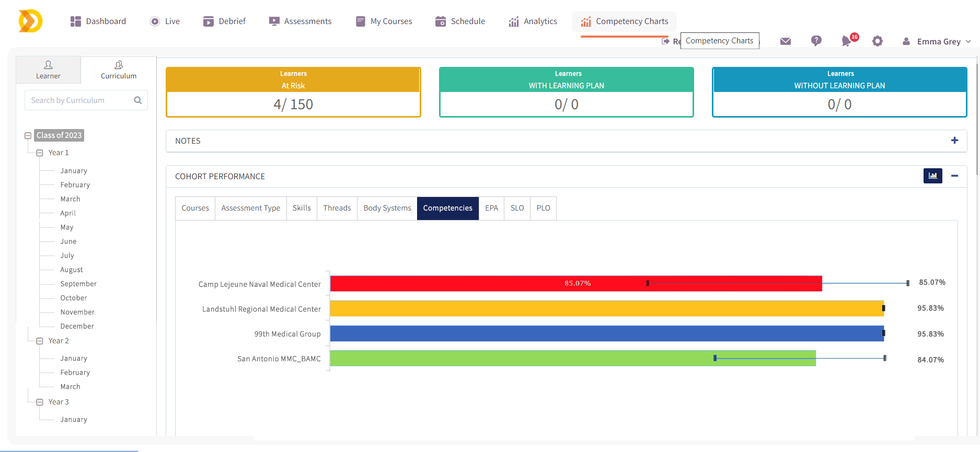Collapse the Class of 2023 node

[28, 136]
